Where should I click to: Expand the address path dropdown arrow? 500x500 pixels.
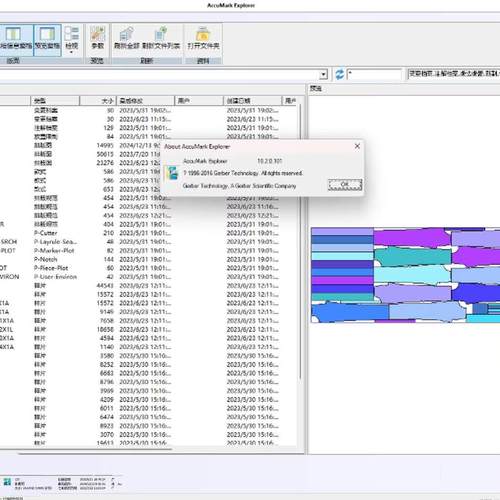coord(323,74)
